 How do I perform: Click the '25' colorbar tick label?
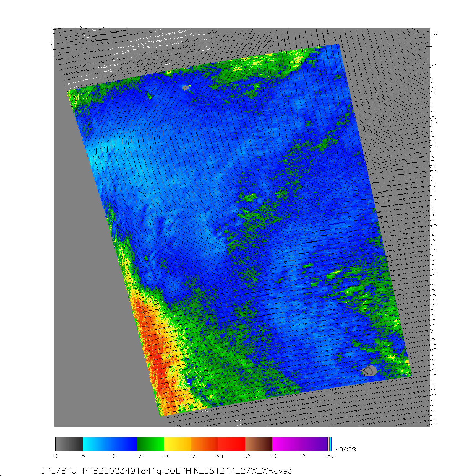click(x=193, y=456)
